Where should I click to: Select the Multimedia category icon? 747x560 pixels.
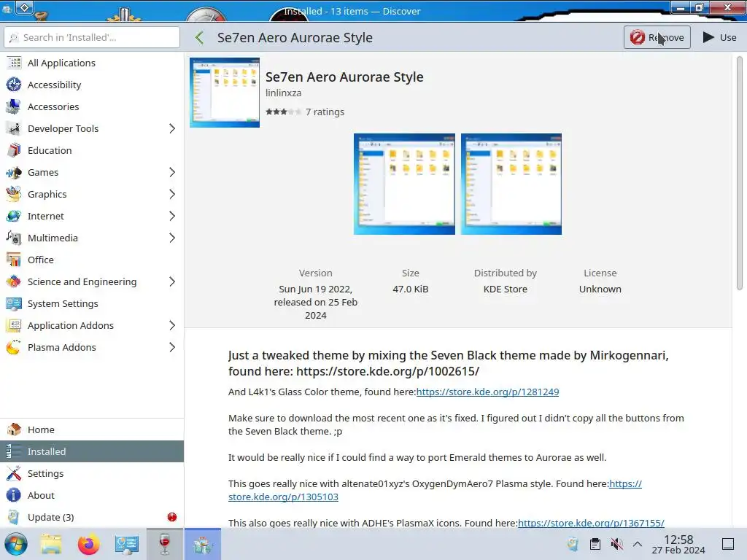pos(14,238)
